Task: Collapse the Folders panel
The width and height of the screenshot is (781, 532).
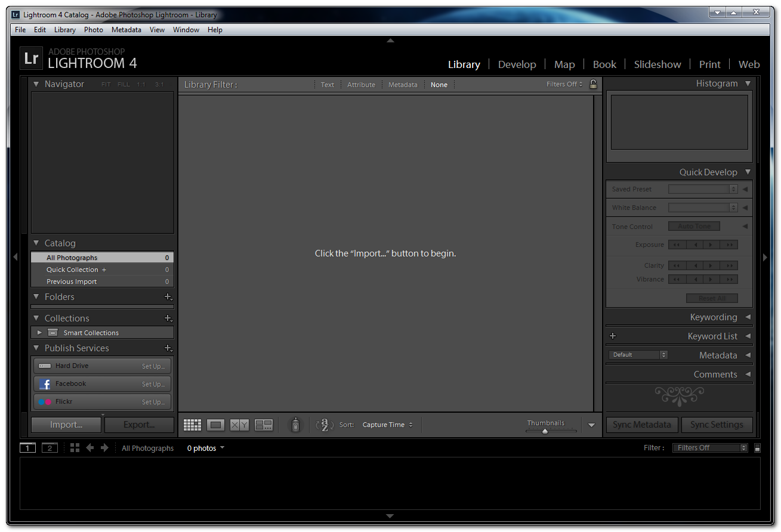Action: [36, 296]
